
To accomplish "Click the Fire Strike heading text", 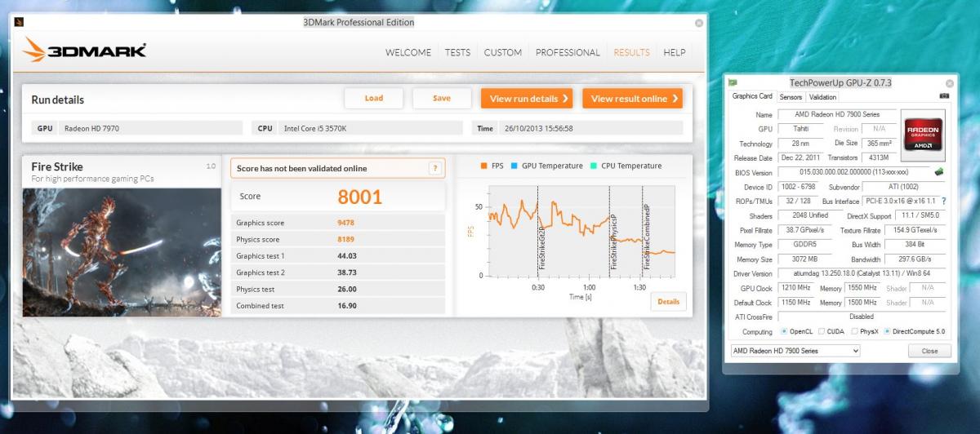I will pos(57,166).
